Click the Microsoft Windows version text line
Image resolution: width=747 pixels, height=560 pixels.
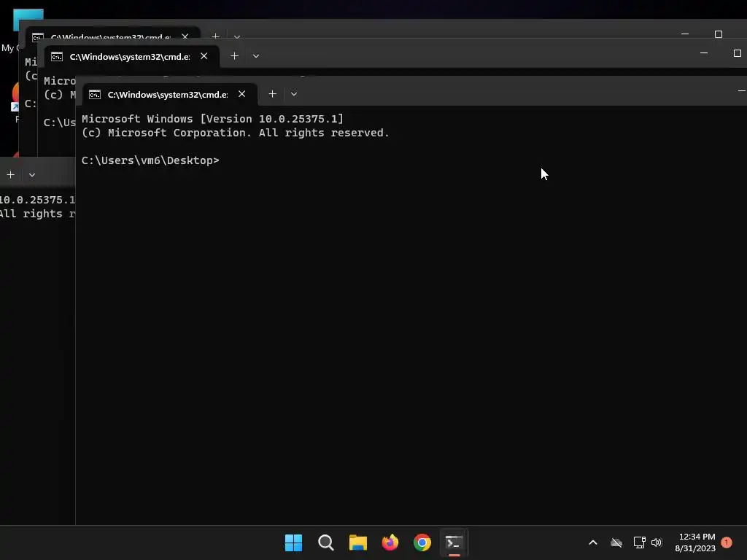pyautogui.click(x=212, y=119)
